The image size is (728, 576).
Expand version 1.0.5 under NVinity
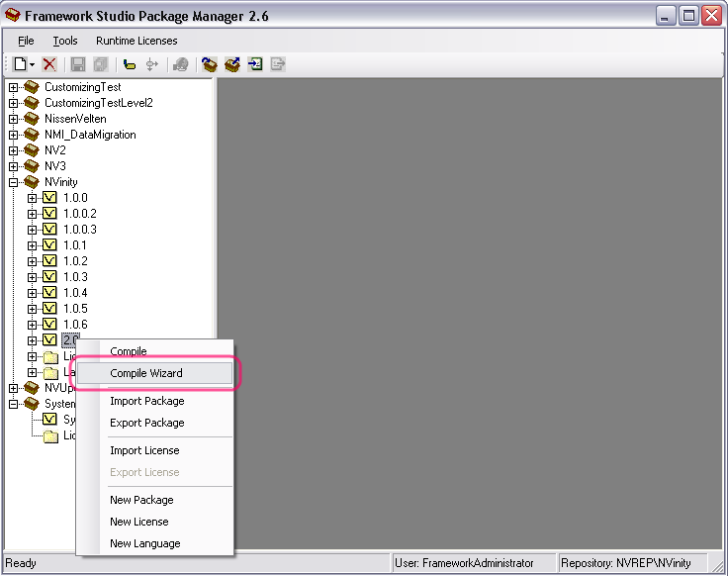(x=32, y=309)
